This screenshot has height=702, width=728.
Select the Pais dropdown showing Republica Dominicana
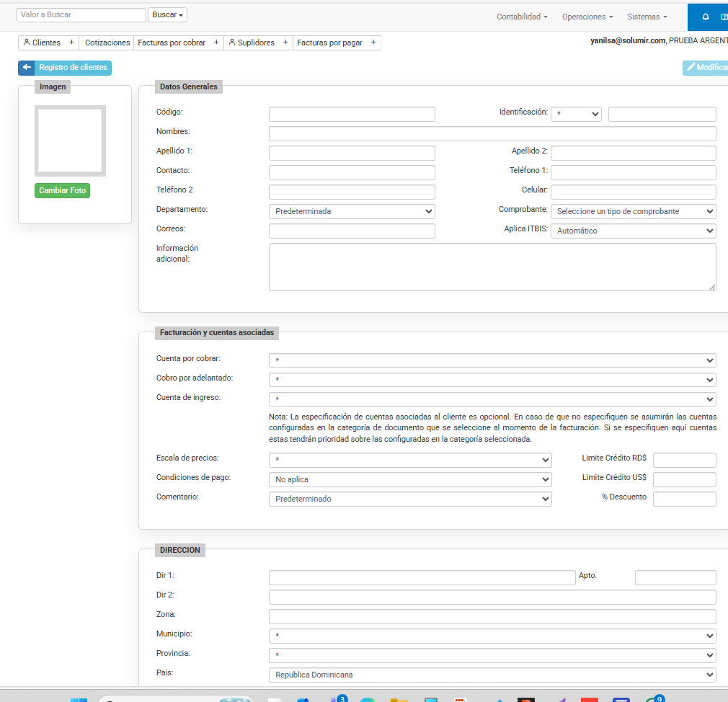492,675
